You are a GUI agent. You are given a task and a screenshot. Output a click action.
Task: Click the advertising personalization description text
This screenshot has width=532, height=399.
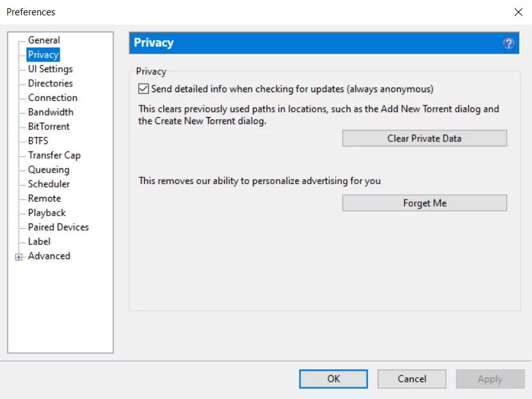point(259,181)
